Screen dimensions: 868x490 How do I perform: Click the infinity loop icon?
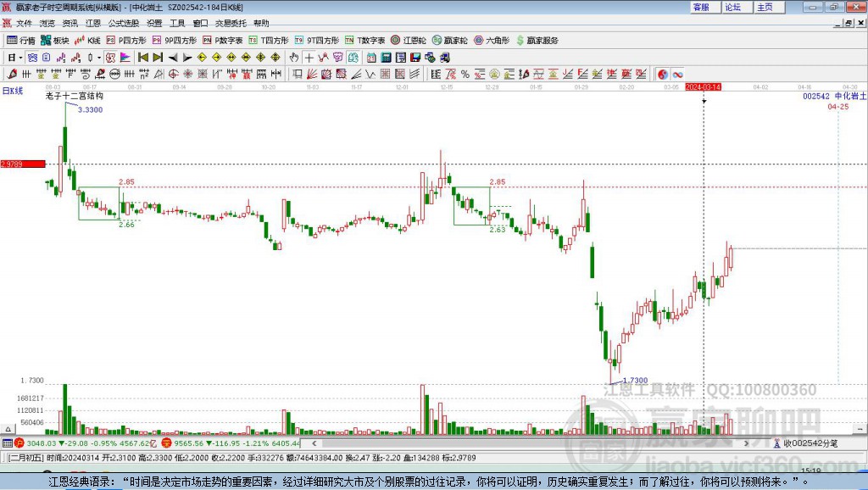click(677, 75)
